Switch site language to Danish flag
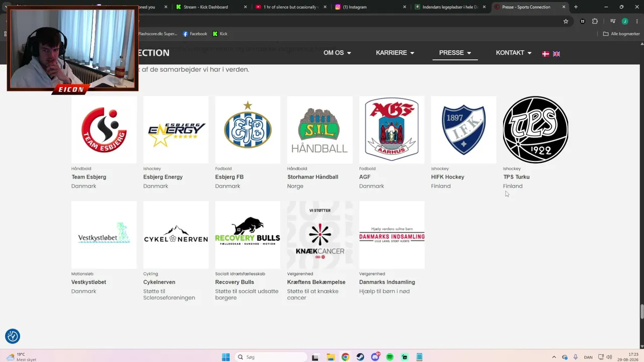This screenshot has width=644, height=362. [545, 54]
